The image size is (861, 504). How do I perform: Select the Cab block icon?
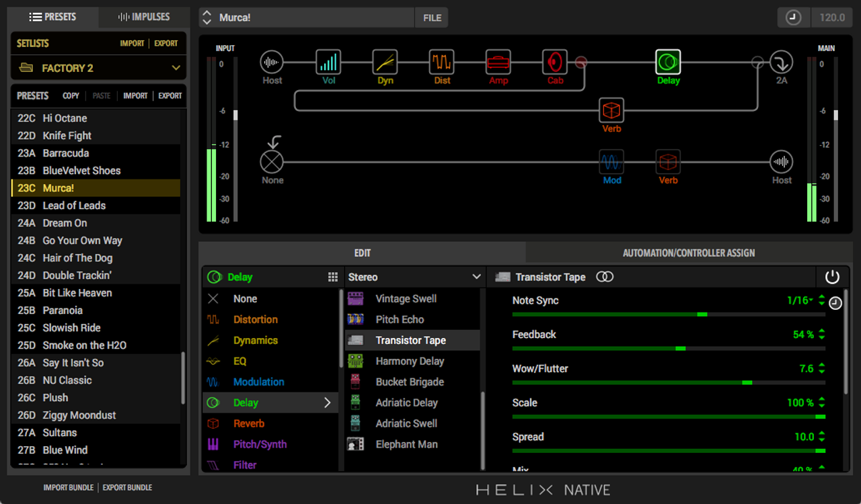click(x=555, y=62)
